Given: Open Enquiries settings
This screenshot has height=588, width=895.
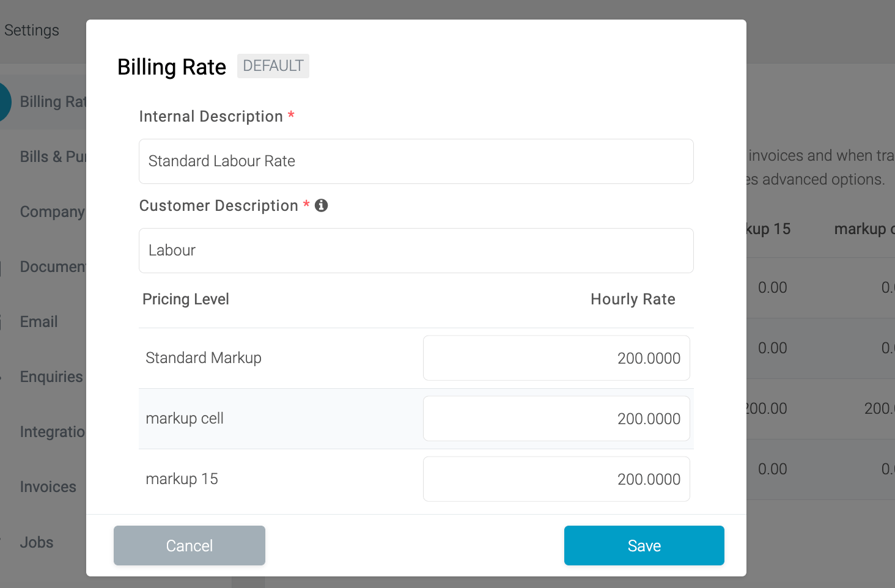Looking at the screenshot, I should (51, 377).
